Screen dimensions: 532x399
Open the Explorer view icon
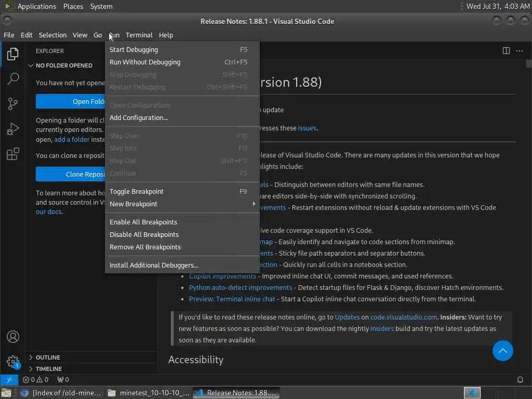click(x=12, y=54)
